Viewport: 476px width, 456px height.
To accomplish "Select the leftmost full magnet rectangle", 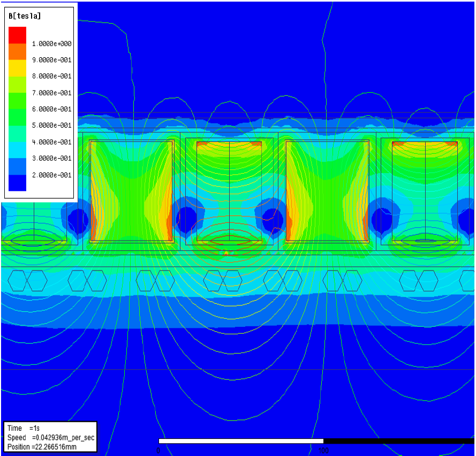I will (x=131, y=191).
